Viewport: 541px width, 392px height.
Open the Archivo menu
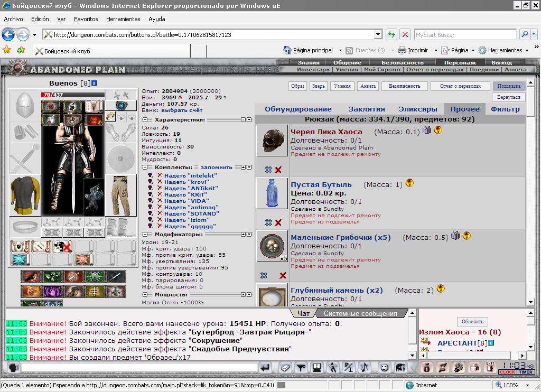pos(13,19)
